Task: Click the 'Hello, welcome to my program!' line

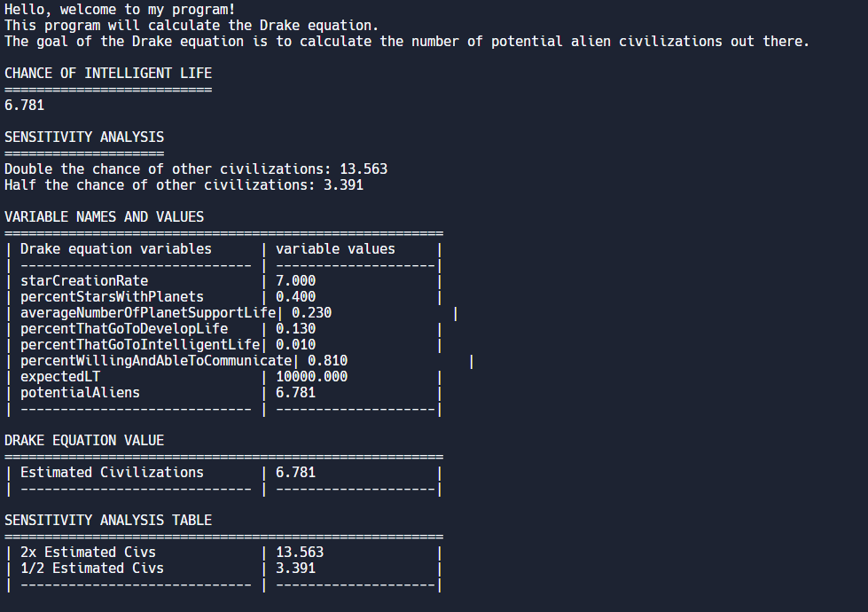Action: (x=120, y=10)
